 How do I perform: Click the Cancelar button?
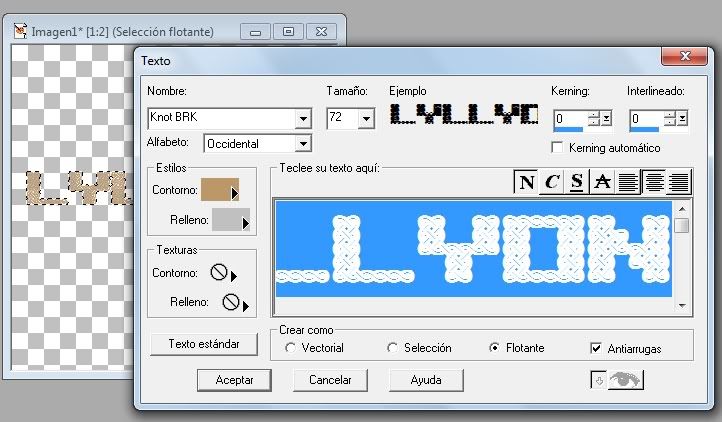click(x=331, y=380)
